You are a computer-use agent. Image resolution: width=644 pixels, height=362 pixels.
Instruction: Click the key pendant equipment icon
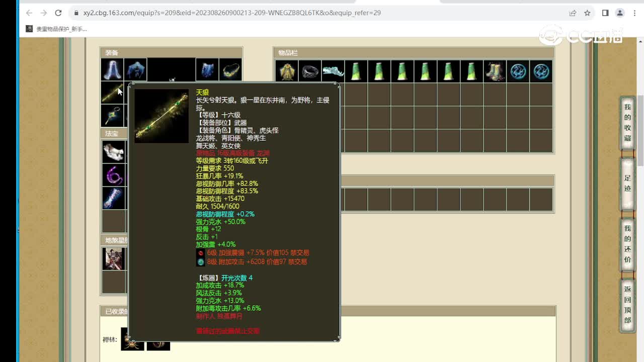[x=112, y=116]
